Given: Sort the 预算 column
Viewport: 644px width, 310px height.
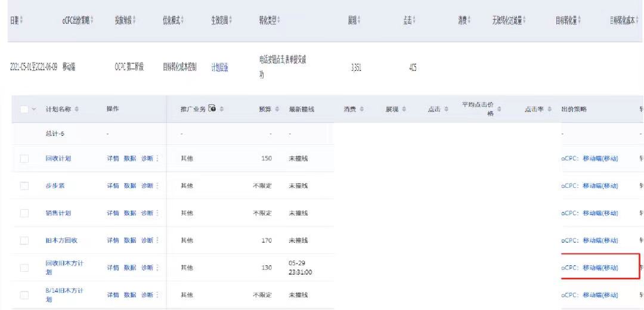Looking at the screenshot, I should (277, 109).
